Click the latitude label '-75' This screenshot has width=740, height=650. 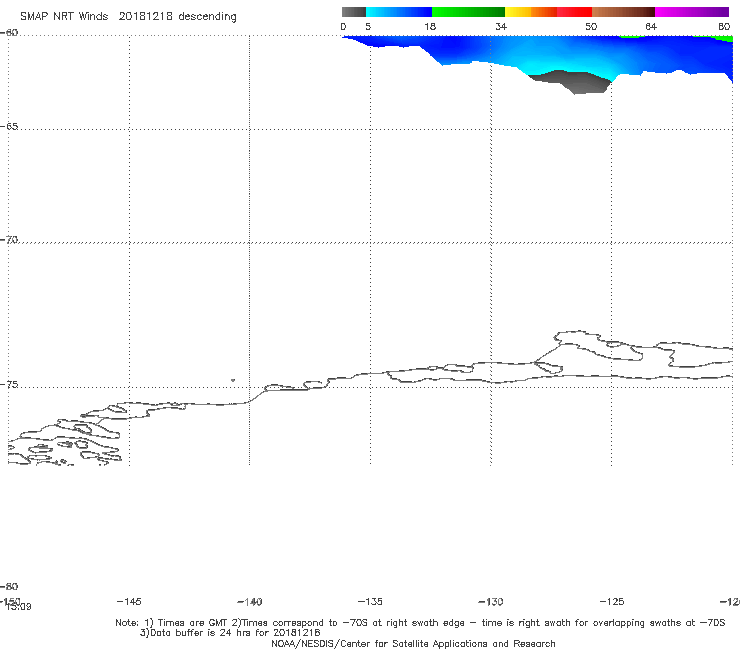point(9,385)
